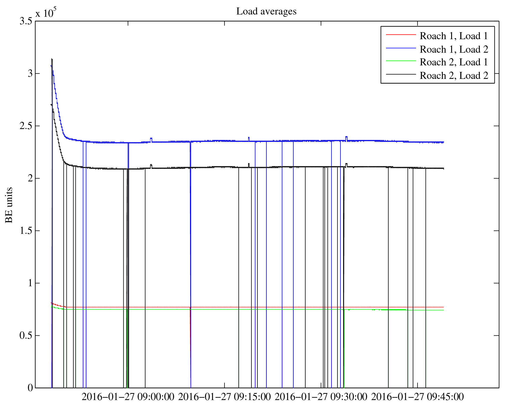Image resolution: width=506 pixels, height=420 pixels.
Task: Click the 'Roach 1, Load 2' legend text
Action: click(x=454, y=49)
